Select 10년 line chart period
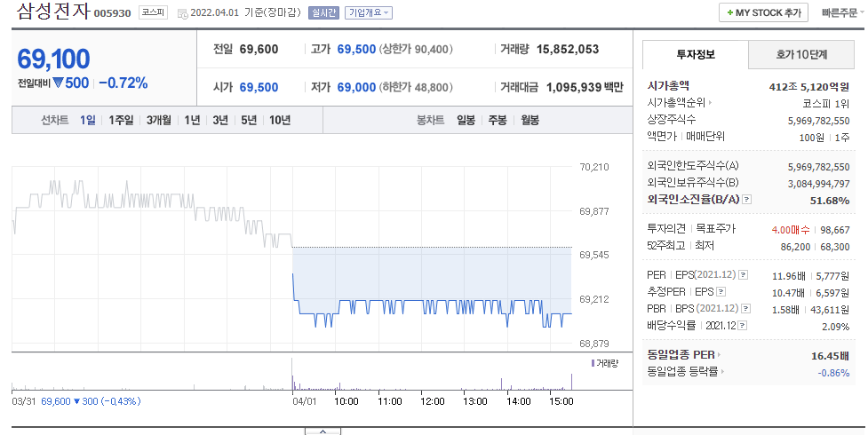Image resolution: width=868 pixels, height=435 pixels. click(280, 120)
